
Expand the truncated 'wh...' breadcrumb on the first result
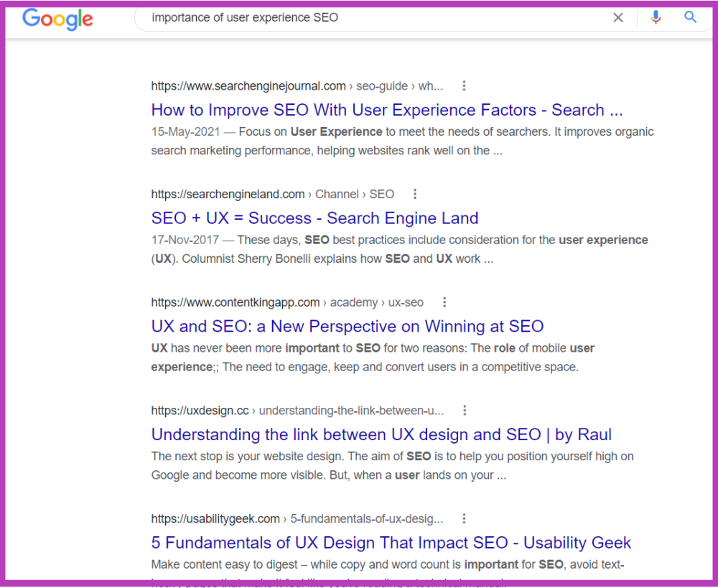click(432, 85)
